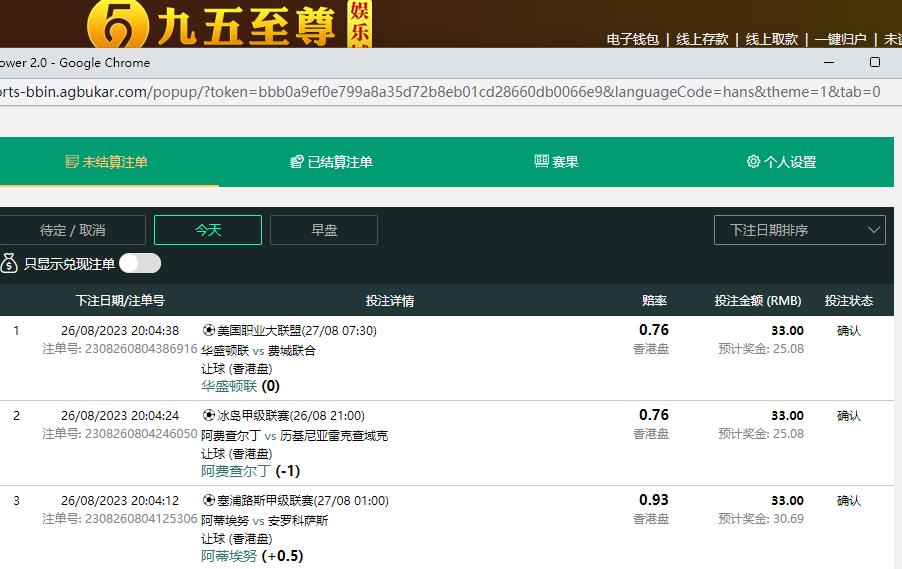The width and height of the screenshot is (902, 569).
Task: Click the 九五至尊 logo icon
Action: (x=118, y=24)
